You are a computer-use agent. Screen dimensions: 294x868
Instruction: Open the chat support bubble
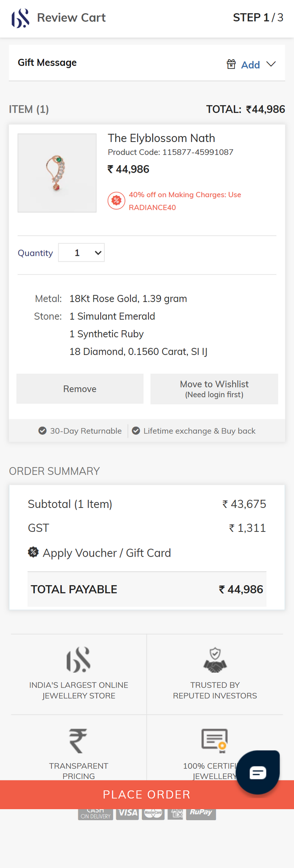tap(258, 772)
